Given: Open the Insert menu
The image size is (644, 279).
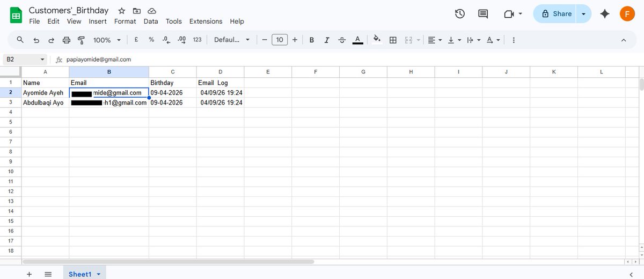Looking at the screenshot, I should click(98, 21).
